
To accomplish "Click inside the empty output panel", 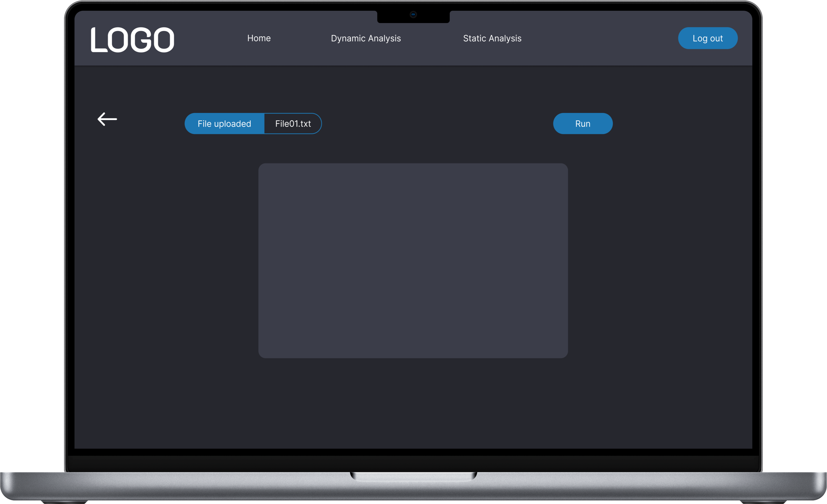I will click(413, 261).
